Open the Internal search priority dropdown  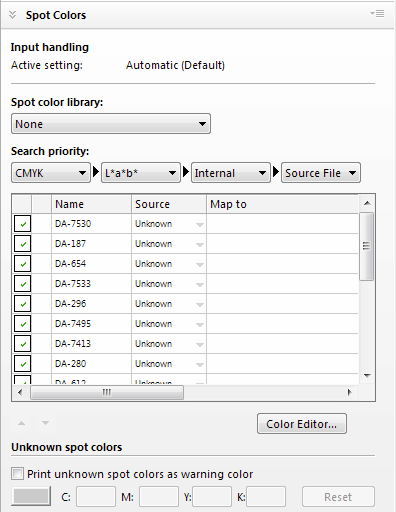pyautogui.click(x=231, y=173)
